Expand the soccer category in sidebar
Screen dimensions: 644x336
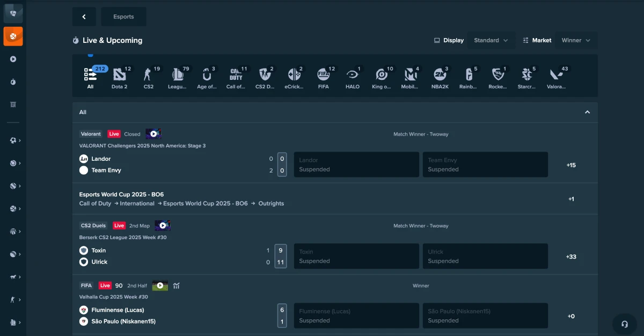[x=15, y=140]
